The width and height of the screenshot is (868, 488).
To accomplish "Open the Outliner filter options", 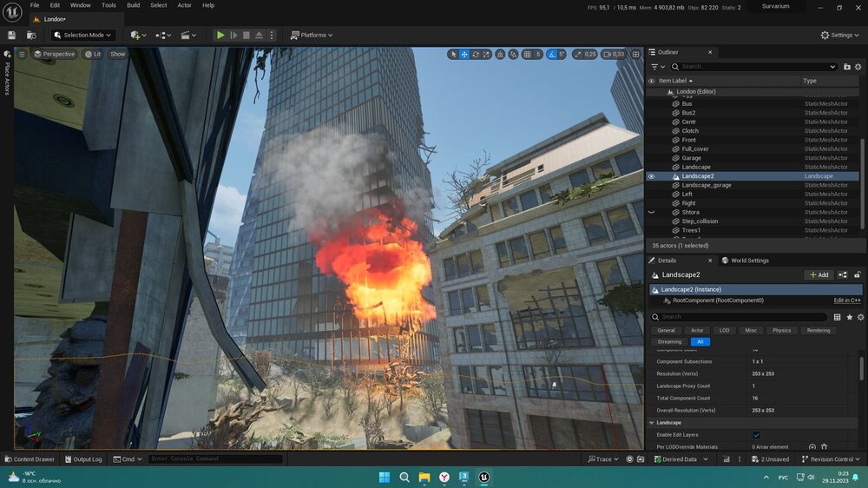I will 657,66.
